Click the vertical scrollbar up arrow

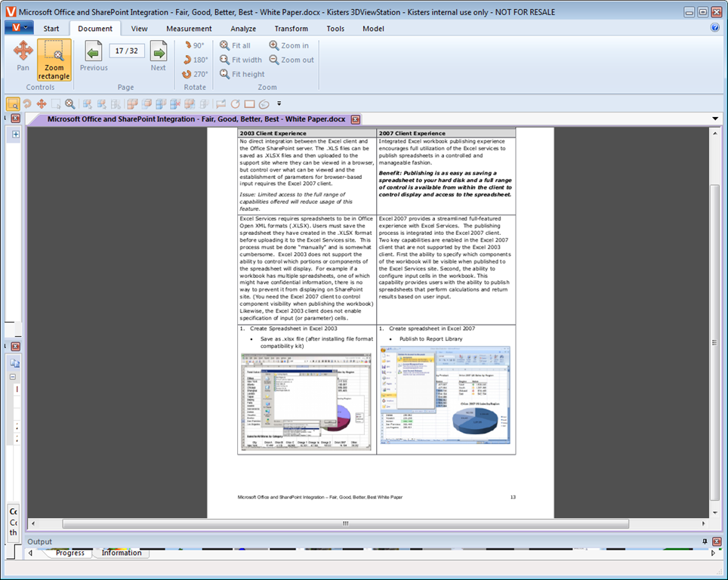(x=715, y=134)
